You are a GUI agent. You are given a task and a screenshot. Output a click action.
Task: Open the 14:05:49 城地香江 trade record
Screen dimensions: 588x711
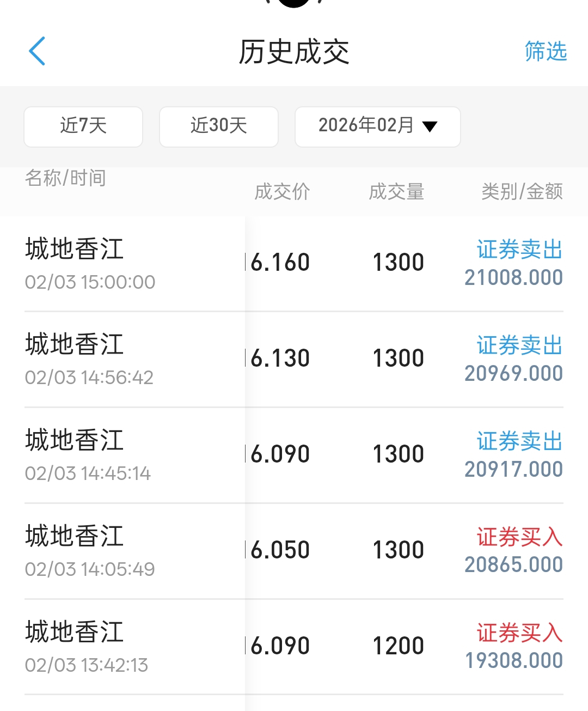tap(90, 551)
